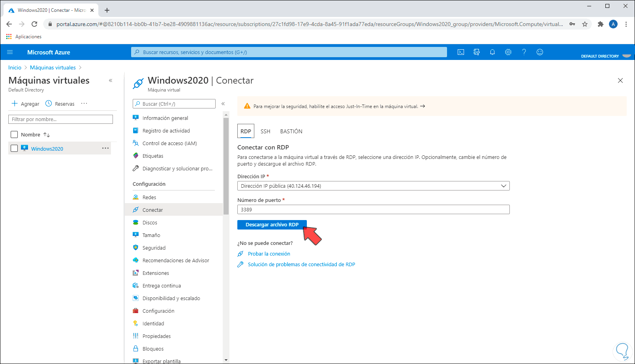Click Reservas button
The width and height of the screenshot is (635, 364).
coord(60,104)
